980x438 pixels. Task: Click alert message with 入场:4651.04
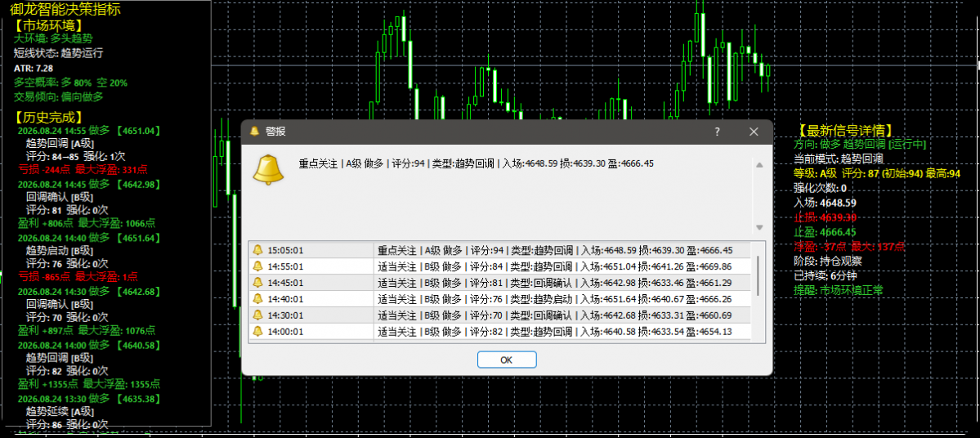pyautogui.click(x=554, y=266)
